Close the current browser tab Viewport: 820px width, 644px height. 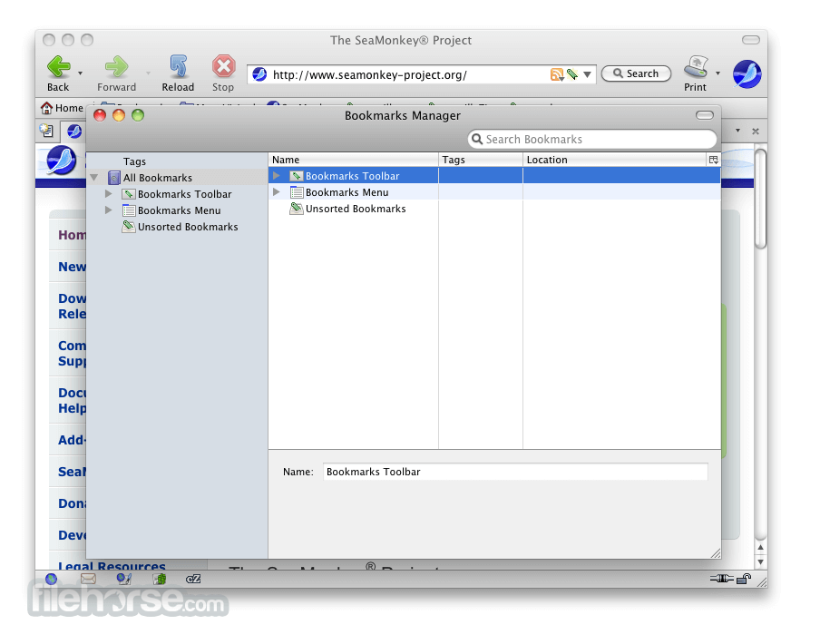(x=756, y=132)
